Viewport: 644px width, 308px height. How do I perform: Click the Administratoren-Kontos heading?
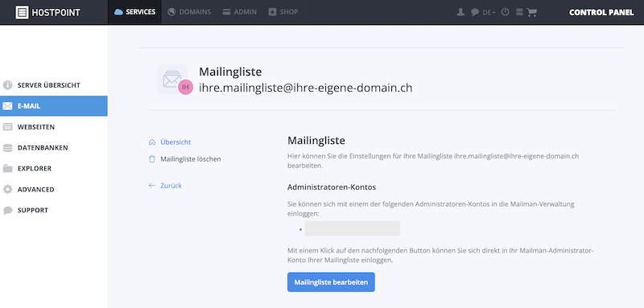pyautogui.click(x=332, y=187)
